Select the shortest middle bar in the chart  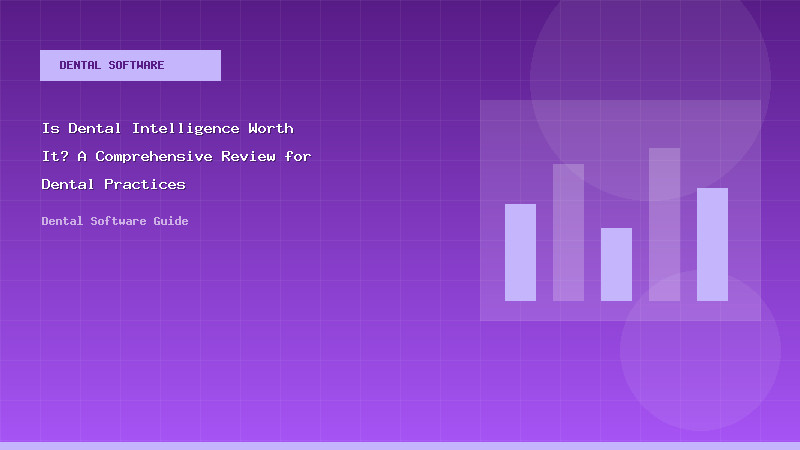click(x=616, y=264)
